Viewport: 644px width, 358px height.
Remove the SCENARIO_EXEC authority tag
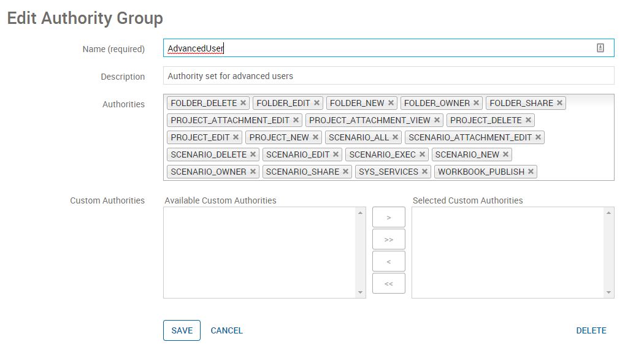[422, 154]
